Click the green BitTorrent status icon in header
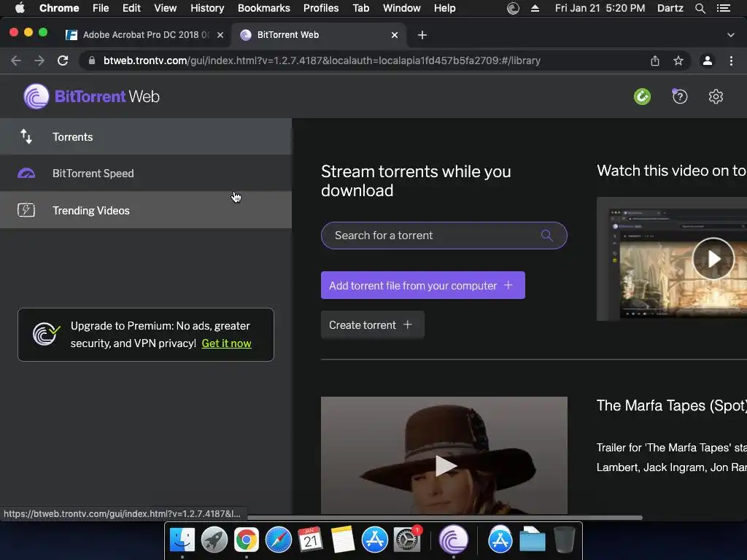747x560 pixels. click(x=642, y=97)
